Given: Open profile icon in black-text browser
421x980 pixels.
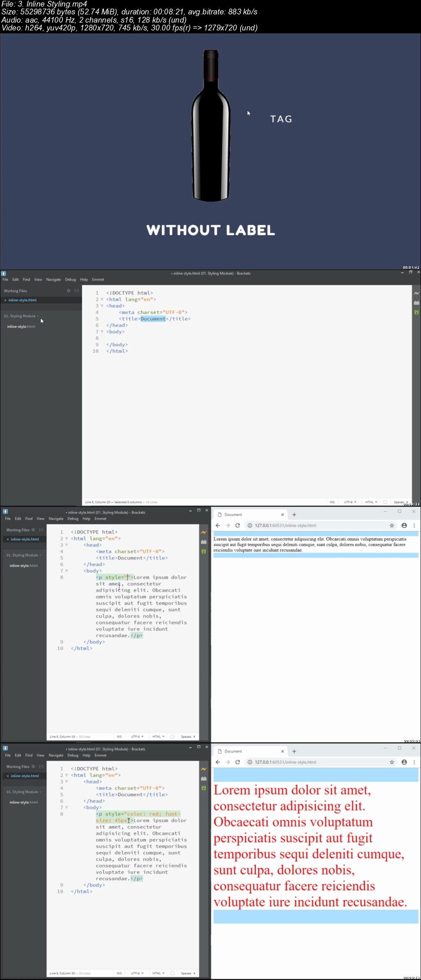Looking at the screenshot, I should coord(404,525).
